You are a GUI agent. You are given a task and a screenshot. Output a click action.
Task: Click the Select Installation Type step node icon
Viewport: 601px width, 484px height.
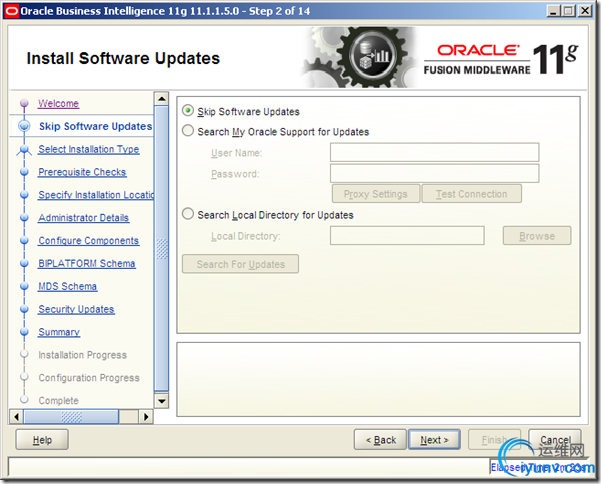24,150
